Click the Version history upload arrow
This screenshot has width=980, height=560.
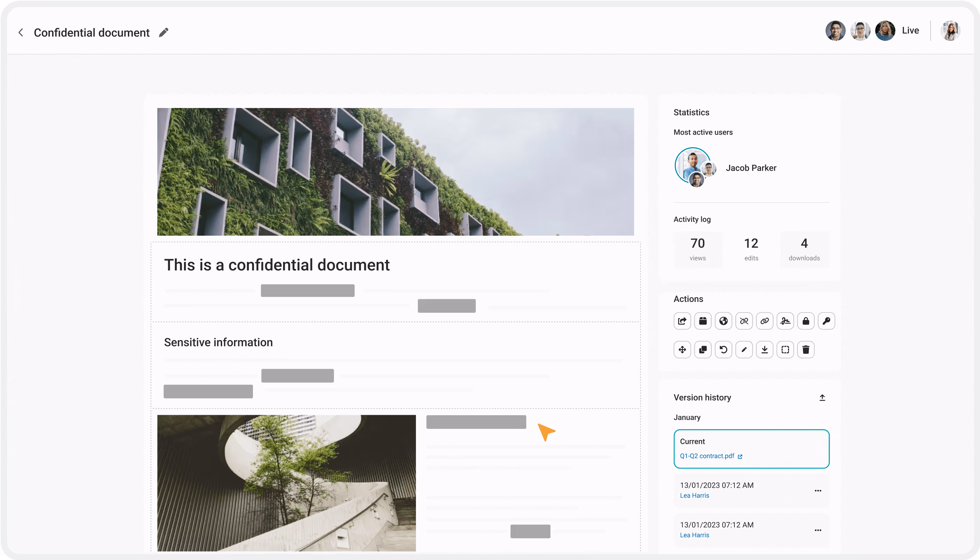[822, 398]
